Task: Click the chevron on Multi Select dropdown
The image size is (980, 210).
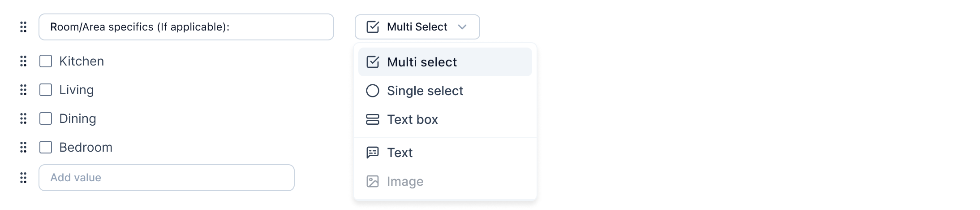Action: 462,27
